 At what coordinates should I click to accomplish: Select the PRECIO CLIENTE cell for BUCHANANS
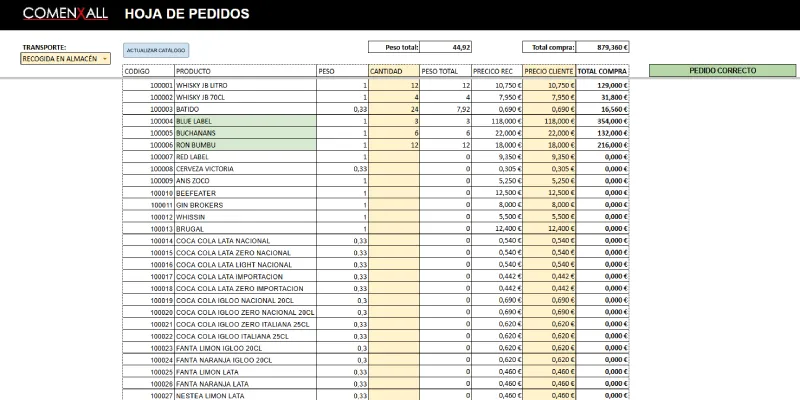[x=549, y=133]
